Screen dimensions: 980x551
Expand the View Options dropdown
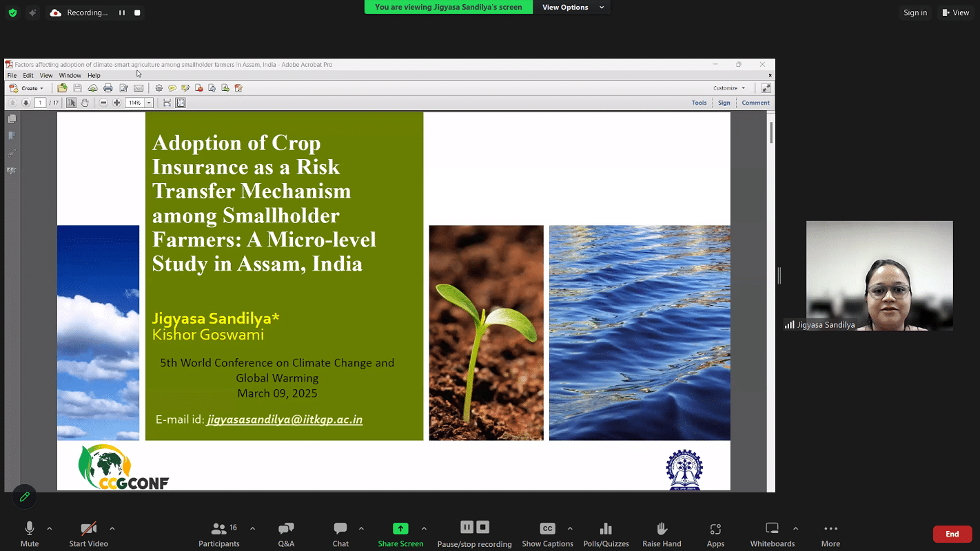click(x=573, y=8)
